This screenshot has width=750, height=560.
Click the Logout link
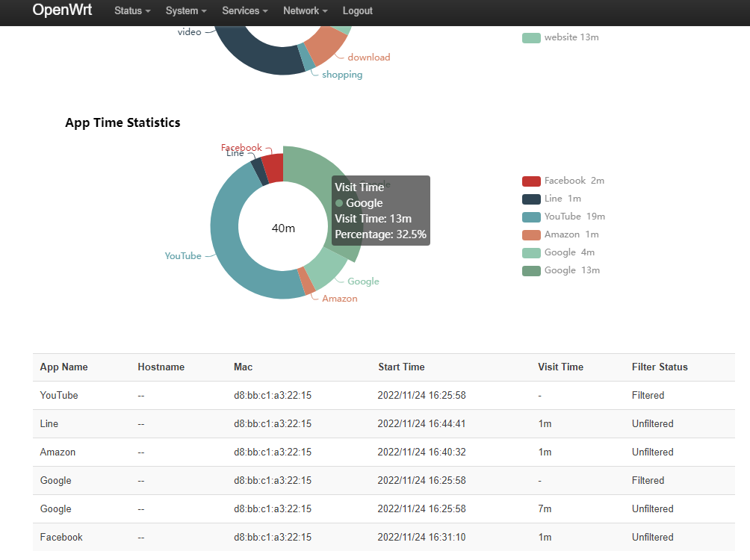357,10
